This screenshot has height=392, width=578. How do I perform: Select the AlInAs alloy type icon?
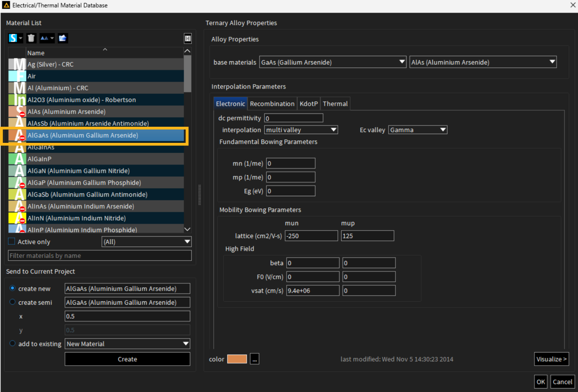(x=17, y=206)
